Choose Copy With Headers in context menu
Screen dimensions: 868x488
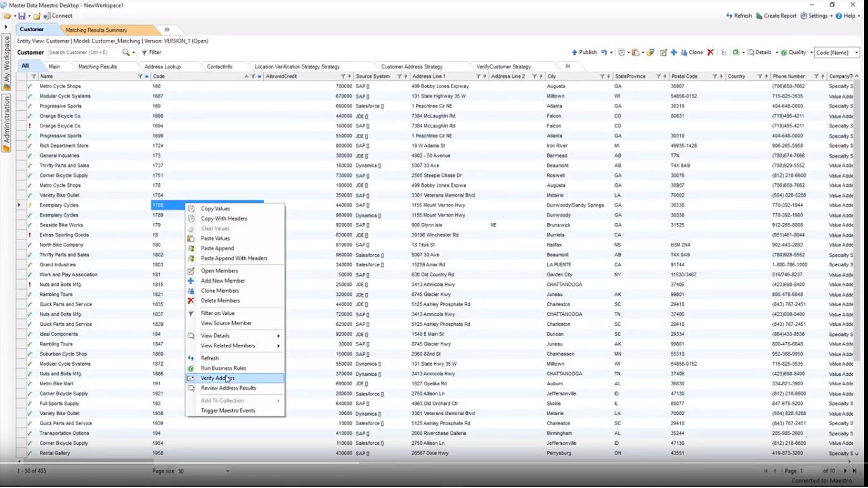pos(224,219)
